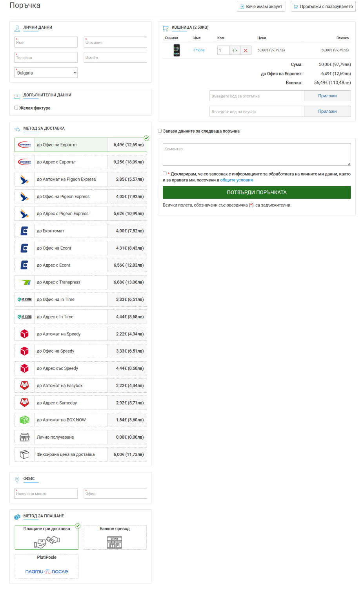The image size is (364, 589).
Task: Open the Bulgaria country dropdown
Action: click(x=46, y=73)
